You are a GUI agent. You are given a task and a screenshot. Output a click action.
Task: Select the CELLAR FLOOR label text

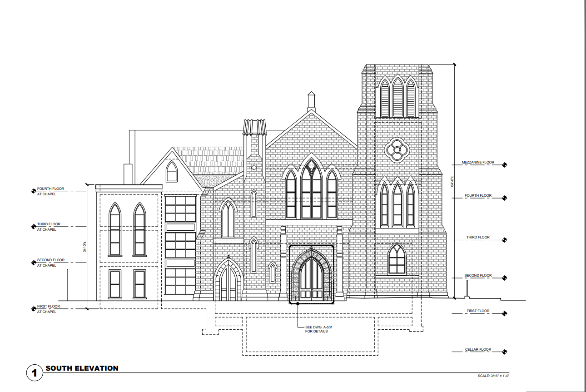(x=478, y=350)
